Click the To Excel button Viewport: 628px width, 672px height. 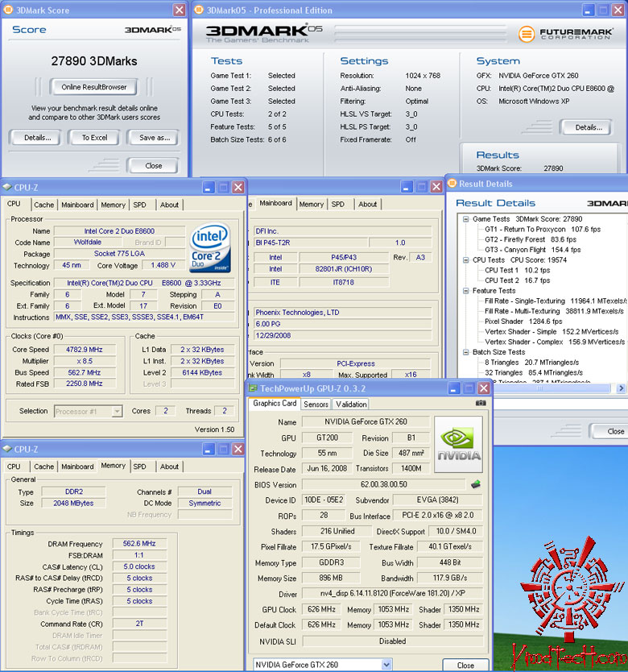(x=95, y=138)
